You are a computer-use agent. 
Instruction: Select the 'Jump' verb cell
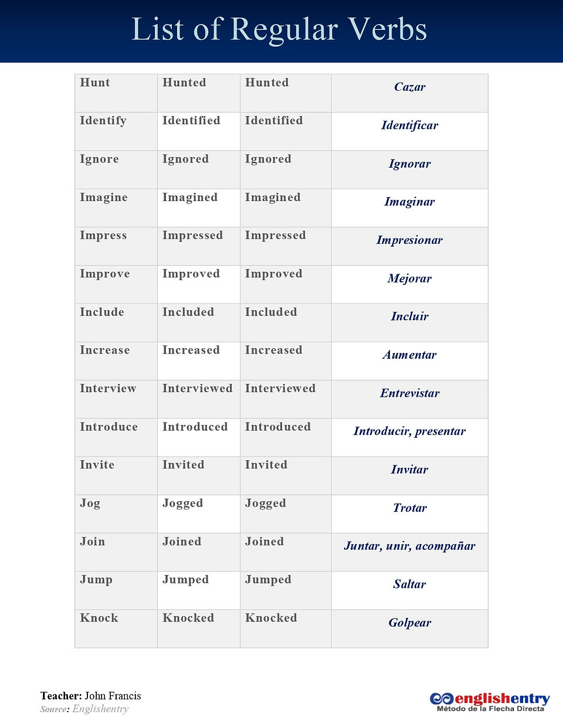[116, 590]
